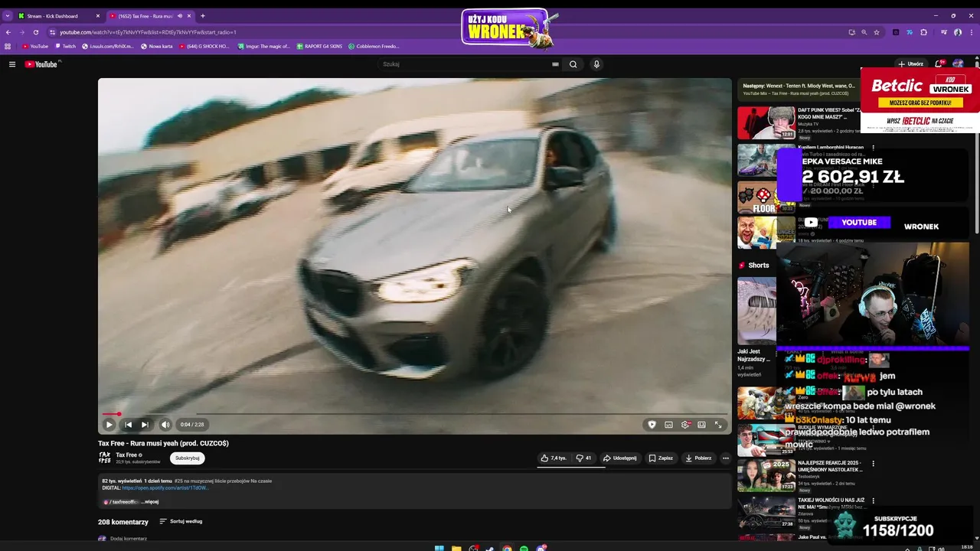
Task: Open the on-screen keyboard in search box
Action: tap(555, 64)
